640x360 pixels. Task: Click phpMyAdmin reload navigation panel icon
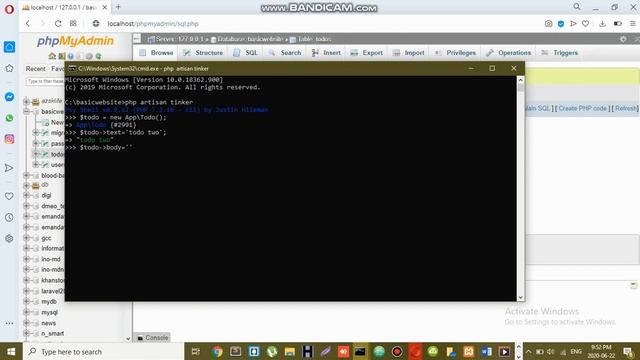tap(98, 56)
